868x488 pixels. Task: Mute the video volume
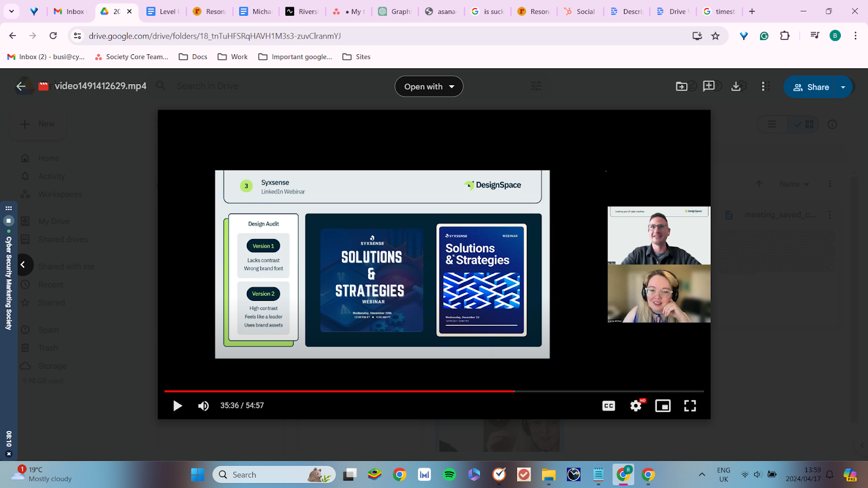[203, 406]
